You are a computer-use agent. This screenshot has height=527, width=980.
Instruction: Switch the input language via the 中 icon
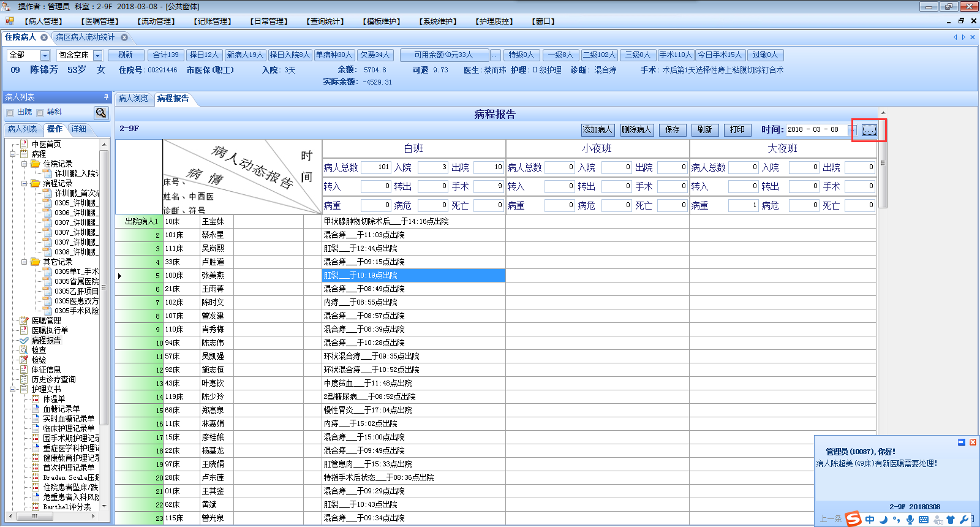pyautogui.click(x=870, y=520)
